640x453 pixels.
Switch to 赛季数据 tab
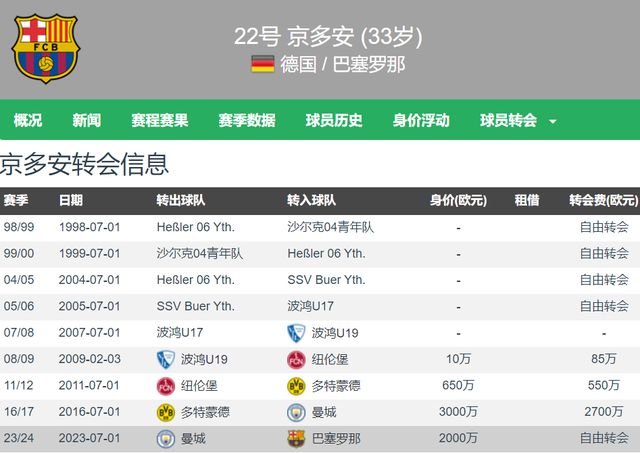tap(247, 120)
